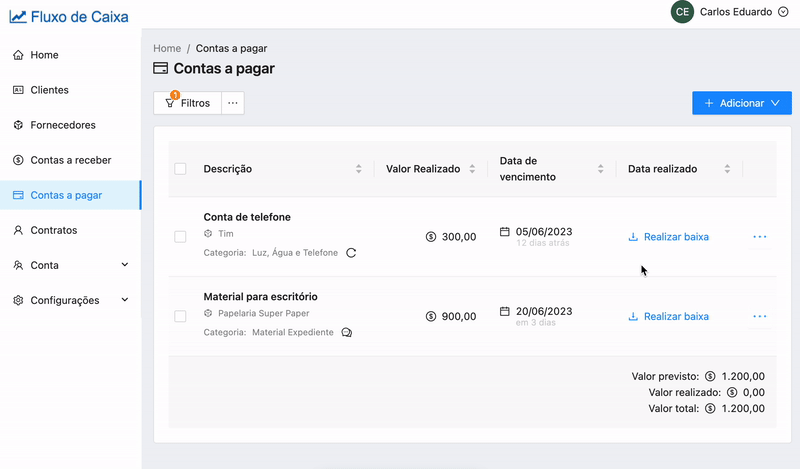Viewport: 800px width, 469px height.
Task: Click the Adicionar button
Action: (x=742, y=103)
